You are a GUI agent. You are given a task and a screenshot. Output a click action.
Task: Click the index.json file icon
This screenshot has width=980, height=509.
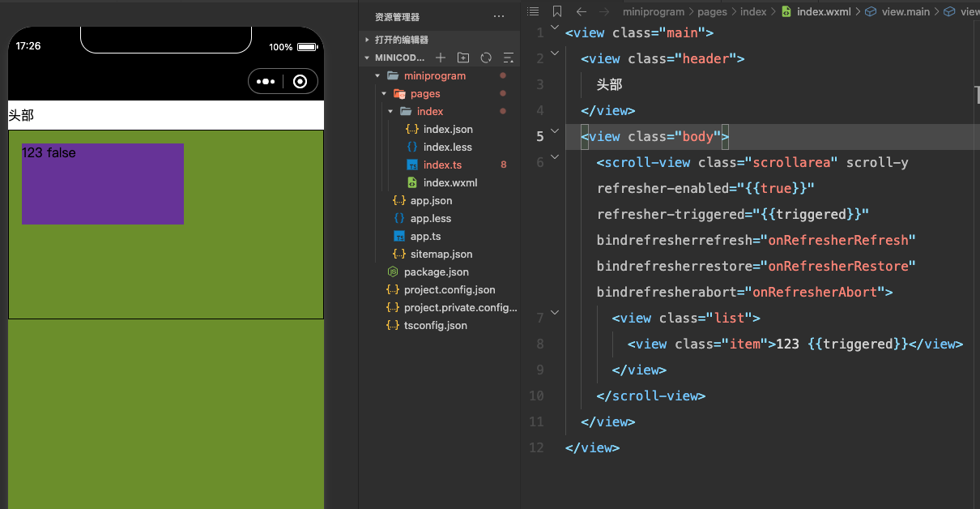click(411, 129)
